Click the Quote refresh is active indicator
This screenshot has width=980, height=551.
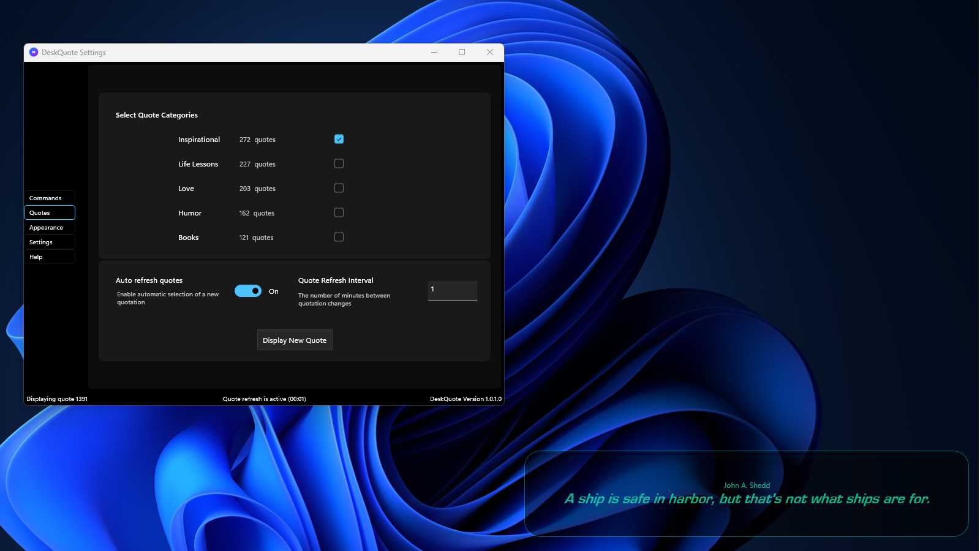pos(264,399)
